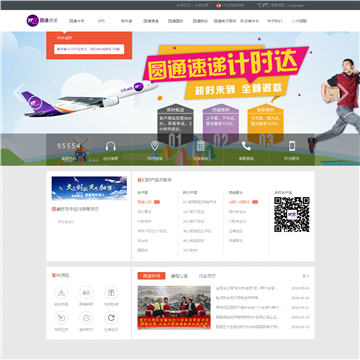
Task: Click the refresh arrow circle icon
Action: pyautogui.click(x=111, y=318)
